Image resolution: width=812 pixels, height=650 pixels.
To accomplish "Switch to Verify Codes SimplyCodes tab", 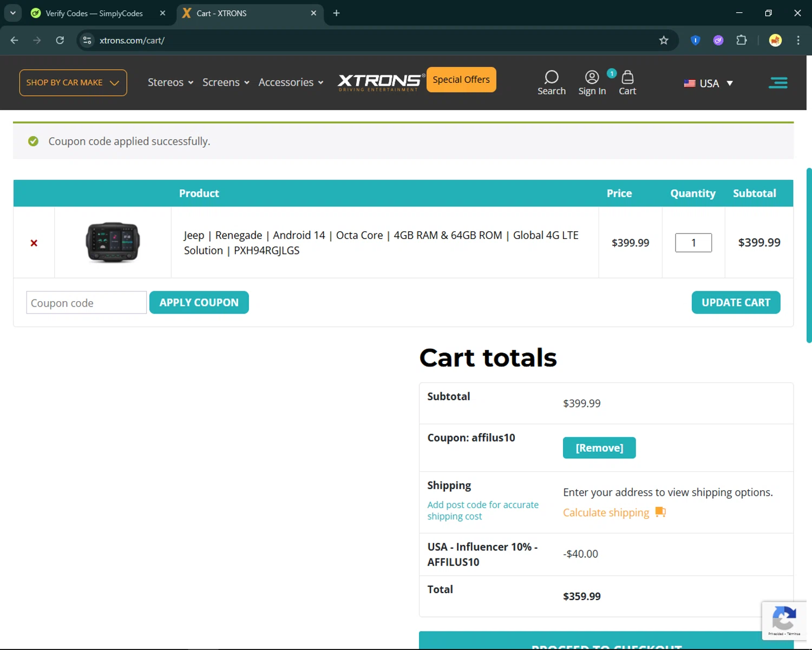I will pyautogui.click(x=94, y=13).
